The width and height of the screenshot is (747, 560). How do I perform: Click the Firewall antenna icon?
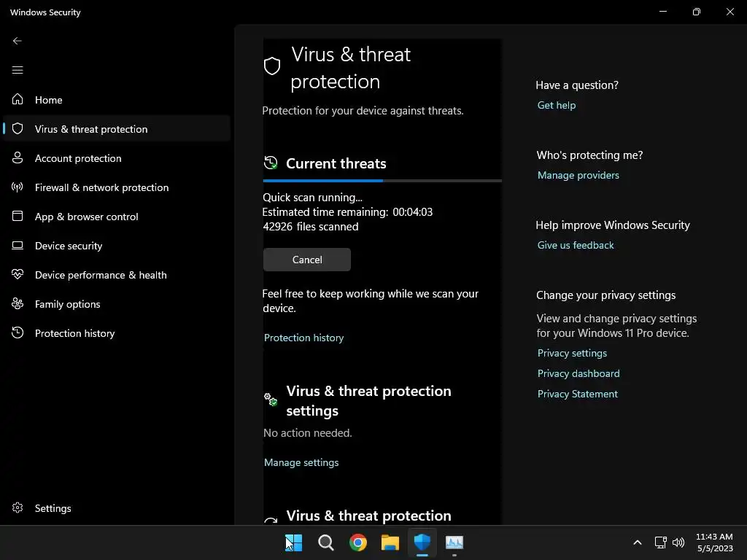coord(18,187)
